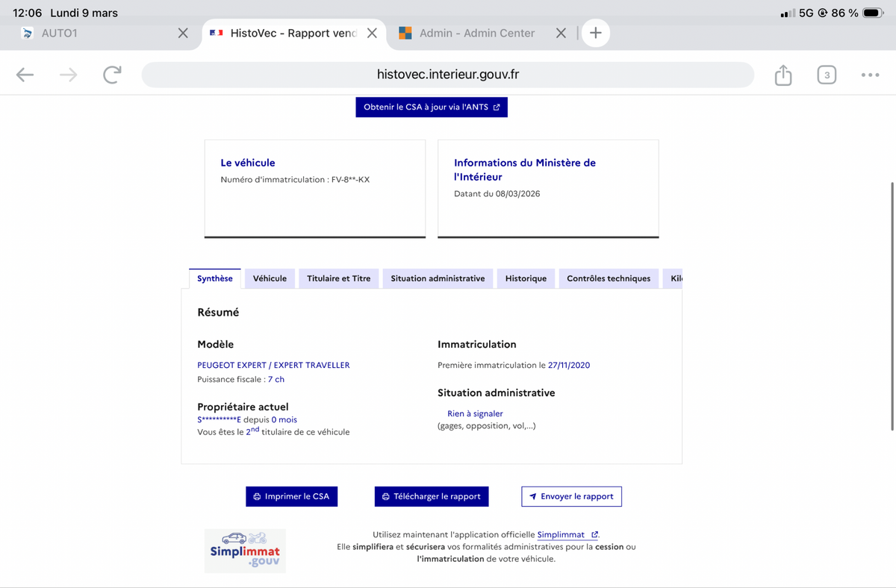
Task: Open the browser more options menu
Action: (x=870, y=75)
